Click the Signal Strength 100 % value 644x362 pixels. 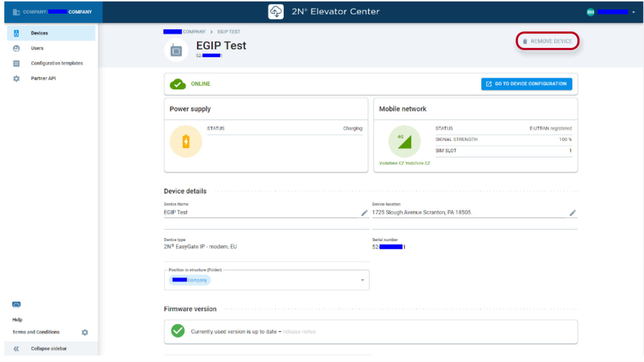(x=565, y=140)
